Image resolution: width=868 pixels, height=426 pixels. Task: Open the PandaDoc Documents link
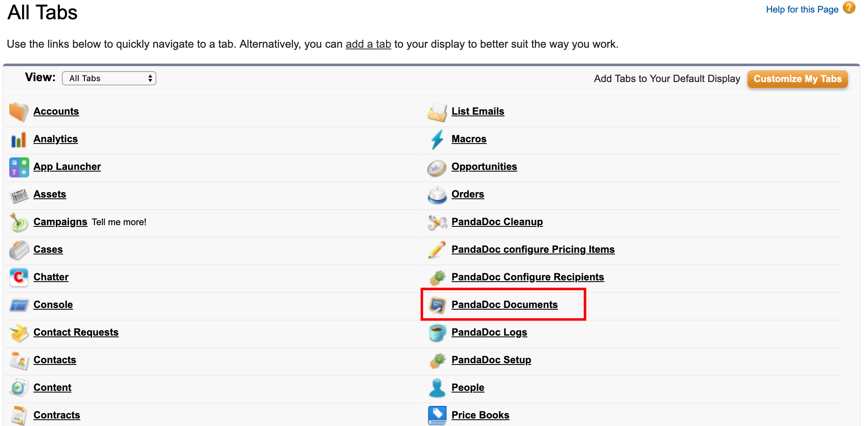(x=505, y=305)
